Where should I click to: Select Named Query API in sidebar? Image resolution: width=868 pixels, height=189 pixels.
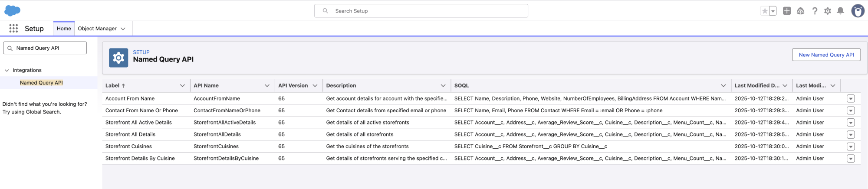(x=41, y=83)
